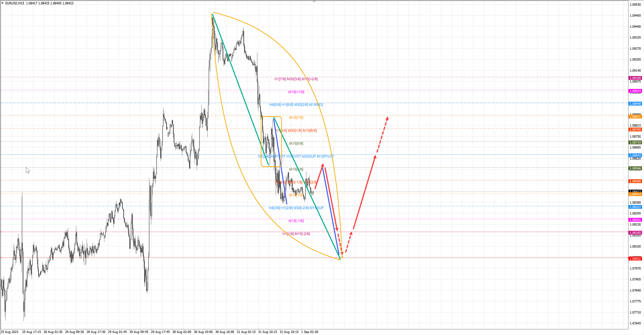Select the H1[1/8] M15[-2/8] level label
Screen dimensions: 644x335
pyautogui.click(x=296, y=234)
